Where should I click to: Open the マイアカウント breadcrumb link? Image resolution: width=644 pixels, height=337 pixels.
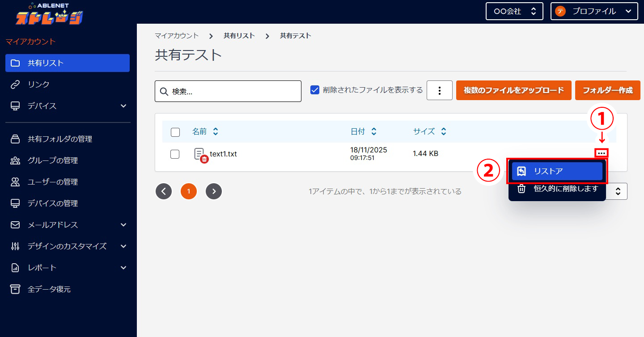pos(177,35)
